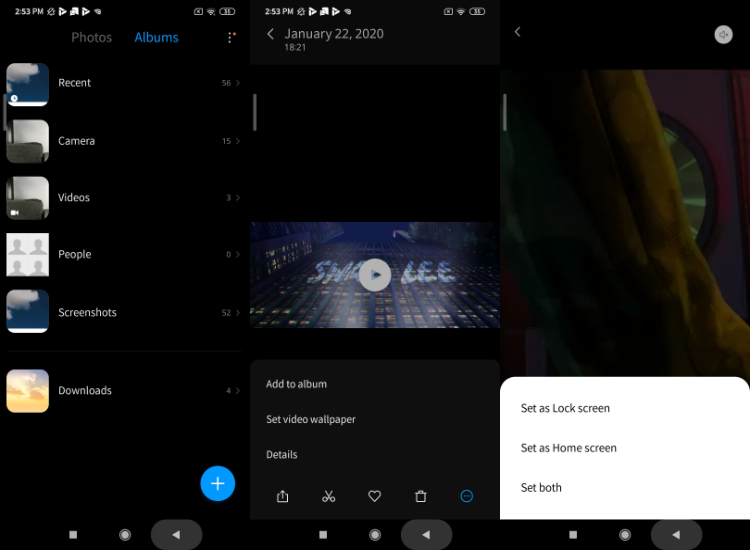Tap battery indicator in video screen status bar

click(x=477, y=11)
